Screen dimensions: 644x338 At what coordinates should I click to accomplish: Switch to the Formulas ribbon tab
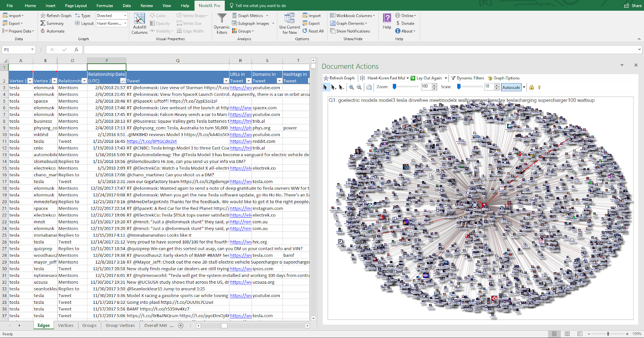click(x=105, y=6)
